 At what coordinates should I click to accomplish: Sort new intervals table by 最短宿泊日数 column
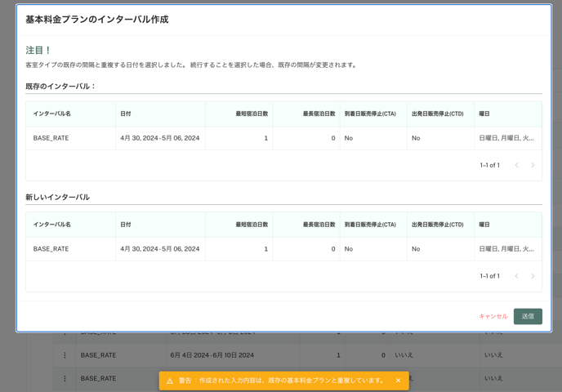(252, 225)
